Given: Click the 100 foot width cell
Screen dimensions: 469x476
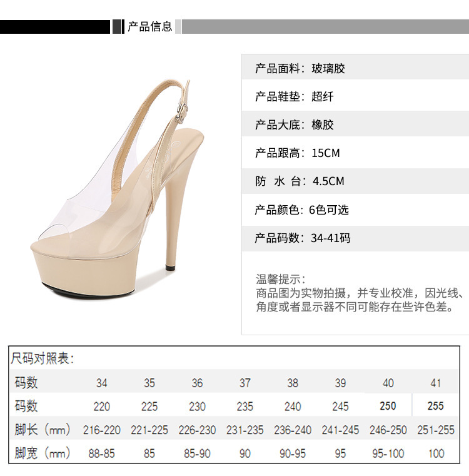Looking at the screenshot, I should click(x=436, y=453).
